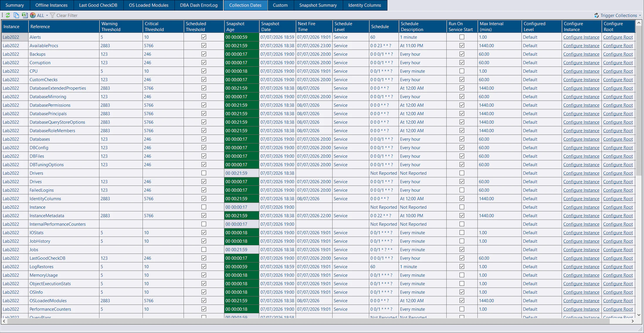Open the Offline Instances tab
The width and height of the screenshot is (644, 333).
[x=51, y=5]
